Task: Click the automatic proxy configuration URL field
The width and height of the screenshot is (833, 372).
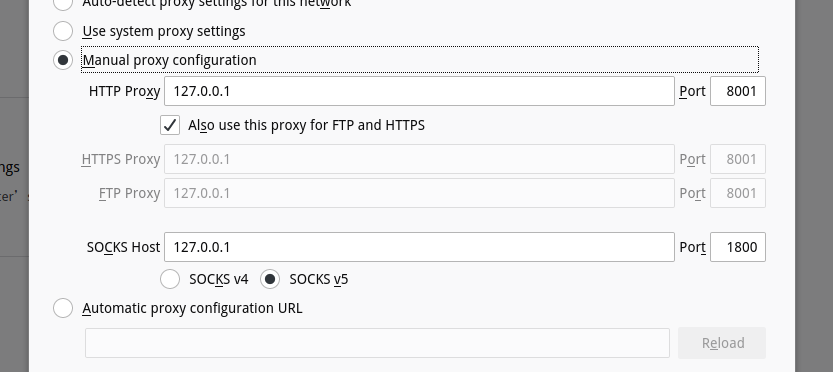Action: [377, 343]
